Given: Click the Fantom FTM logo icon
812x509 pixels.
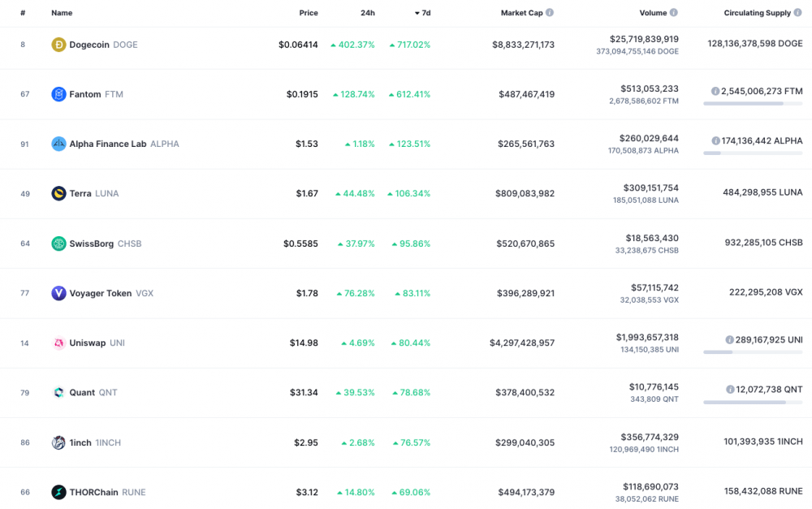Looking at the screenshot, I should [x=58, y=94].
